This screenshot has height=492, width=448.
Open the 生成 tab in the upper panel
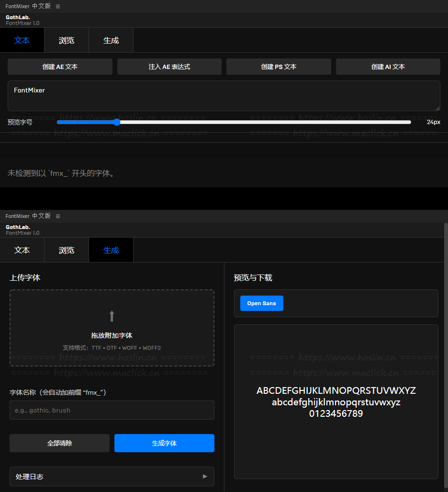[111, 41]
